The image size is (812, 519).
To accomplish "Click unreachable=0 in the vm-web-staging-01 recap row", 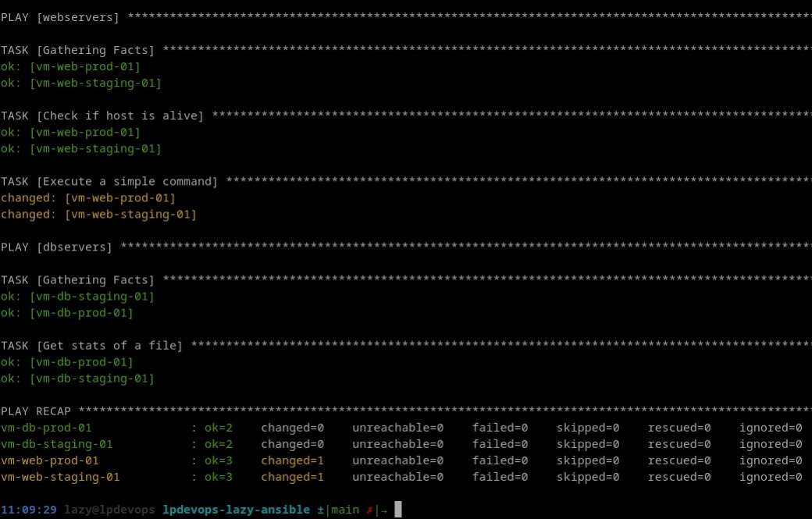I will [x=397, y=477].
